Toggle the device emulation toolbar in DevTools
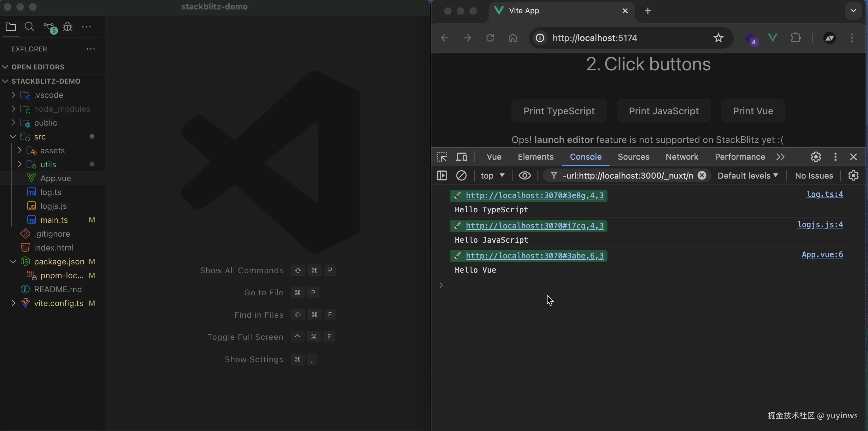This screenshot has height=431, width=868. tap(461, 157)
